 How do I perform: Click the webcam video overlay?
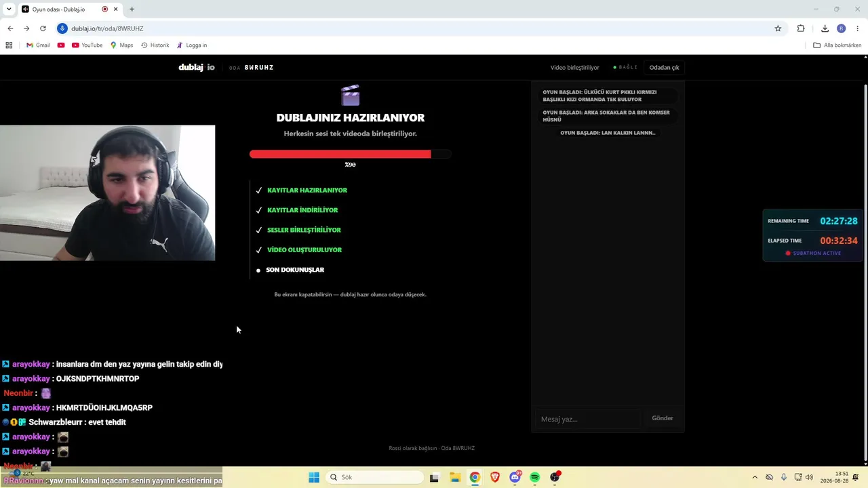pyautogui.click(x=107, y=193)
